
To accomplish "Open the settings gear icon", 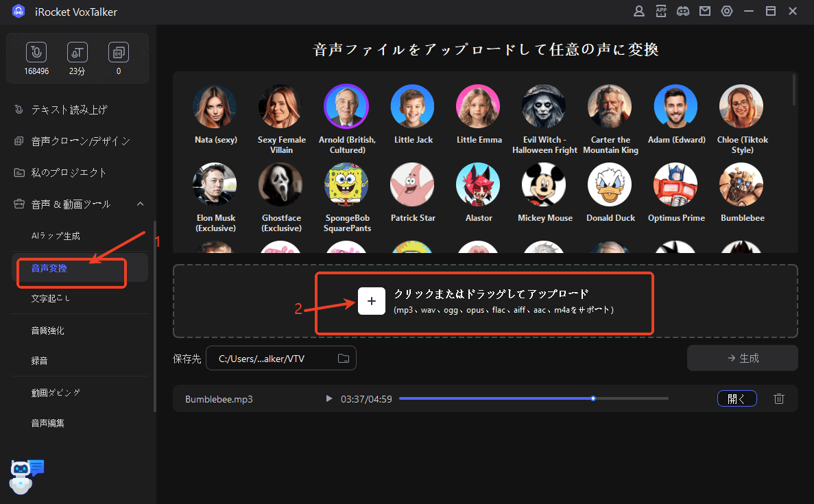I will point(727,11).
